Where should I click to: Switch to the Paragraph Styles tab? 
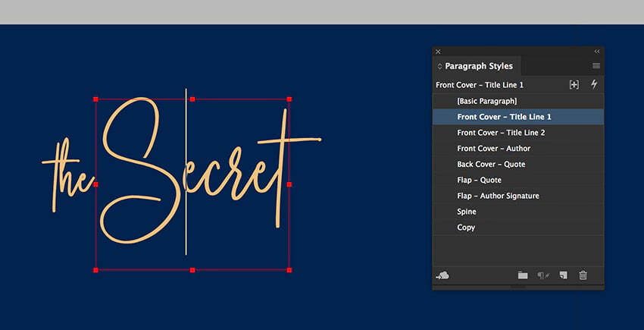click(x=478, y=67)
